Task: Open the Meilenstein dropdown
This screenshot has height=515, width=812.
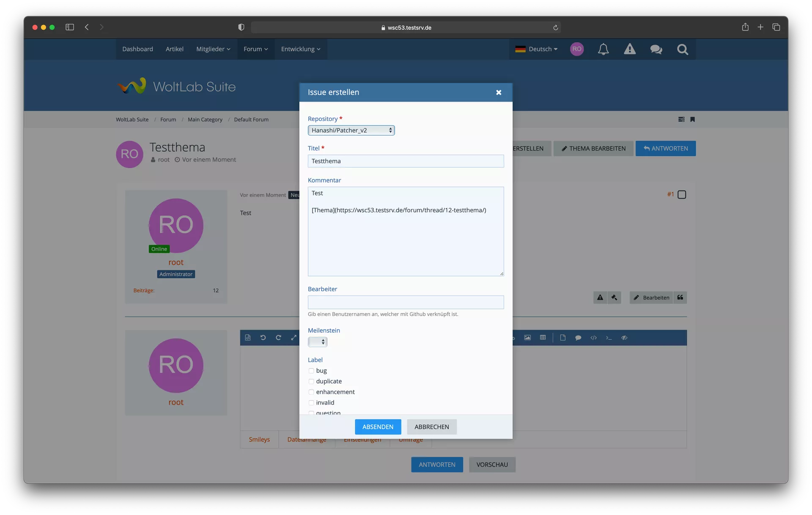Action: click(318, 342)
